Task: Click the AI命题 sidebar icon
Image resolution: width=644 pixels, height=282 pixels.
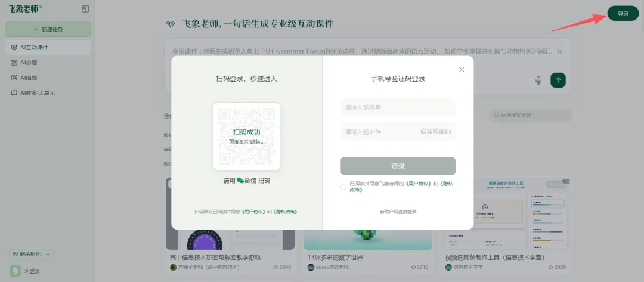Action: coord(14,63)
